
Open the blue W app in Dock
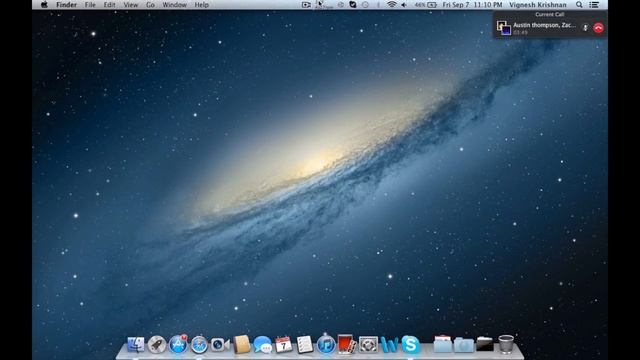click(389, 345)
